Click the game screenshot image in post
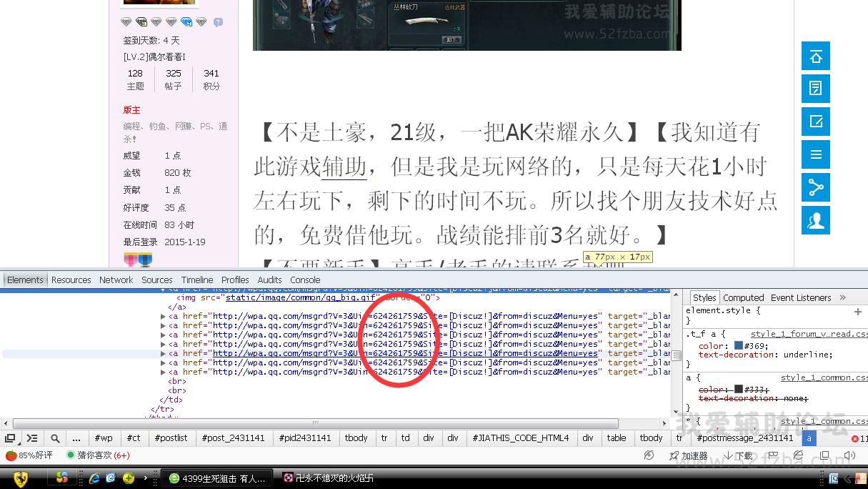Screen dimensions: 868x489 (467, 25)
